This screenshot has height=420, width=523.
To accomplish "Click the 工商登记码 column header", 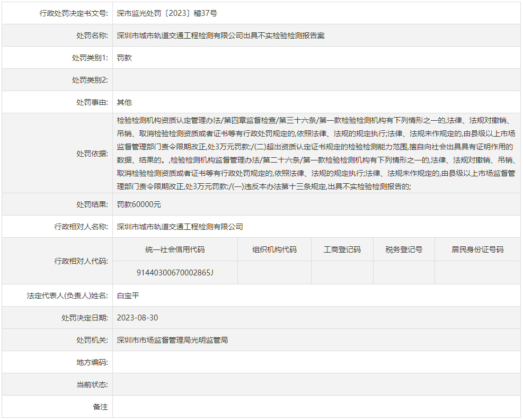I will pyautogui.click(x=342, y=249).
